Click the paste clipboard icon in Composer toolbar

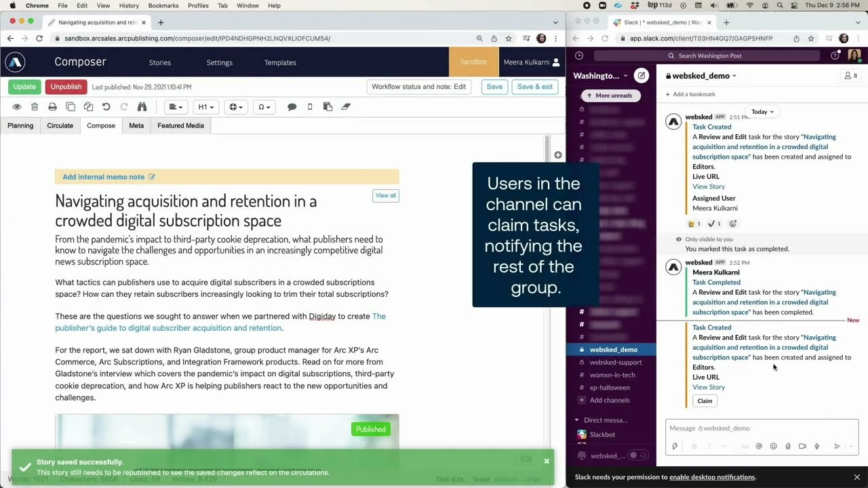[328, 107]
